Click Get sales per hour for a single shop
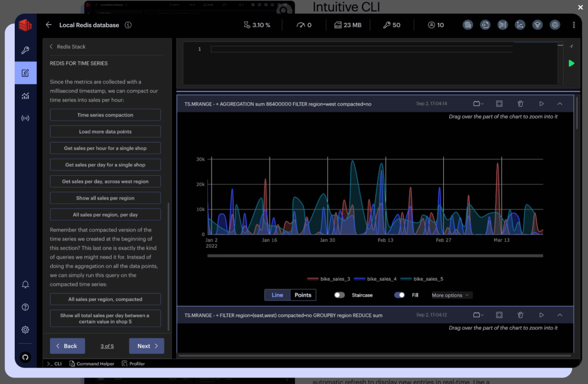The width and height of the screenshot is (588, 384). [x=106, y=148]
